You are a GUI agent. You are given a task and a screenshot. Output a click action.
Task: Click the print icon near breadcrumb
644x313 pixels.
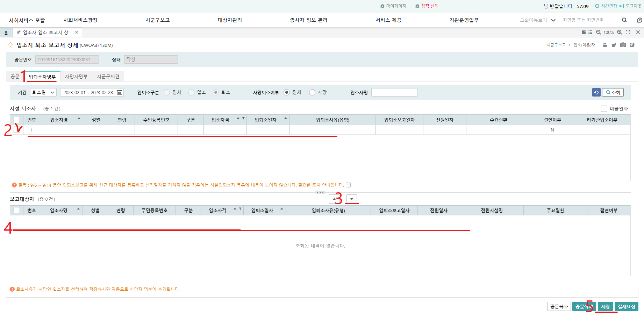tap(605, 45)
